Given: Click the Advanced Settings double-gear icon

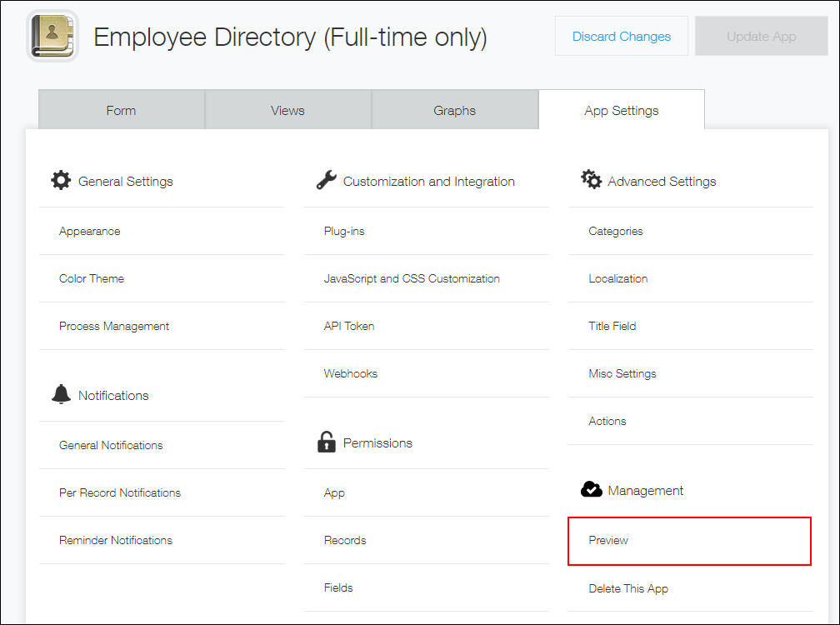Looking at the screenshot, I should pos(591,180).
